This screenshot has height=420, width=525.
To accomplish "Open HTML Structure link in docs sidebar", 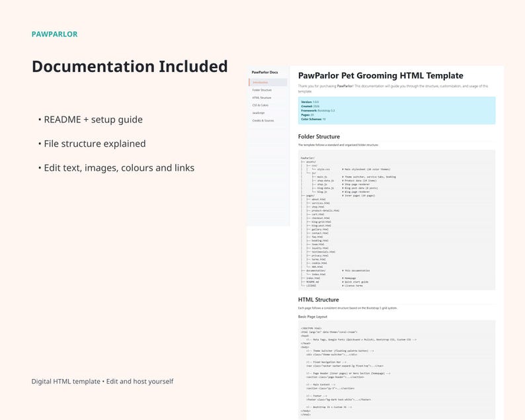I will point(261,98).
